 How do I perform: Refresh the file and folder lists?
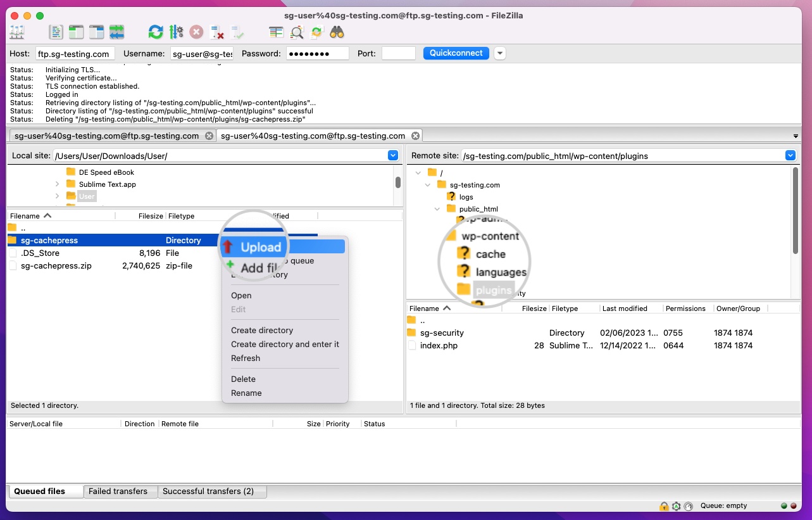(156, 32)
